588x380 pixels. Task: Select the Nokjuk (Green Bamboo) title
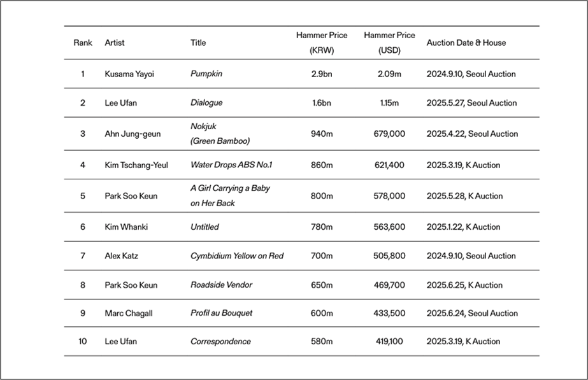tap(220, 134)
